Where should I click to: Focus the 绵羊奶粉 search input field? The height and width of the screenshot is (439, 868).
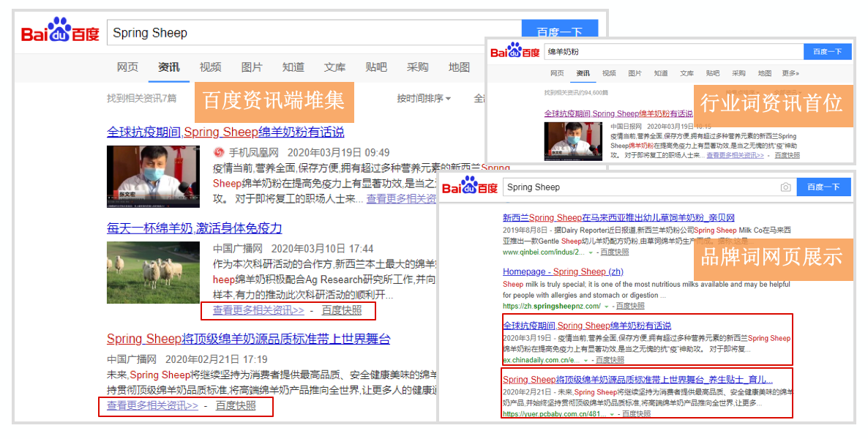click(x=674, y=51)
